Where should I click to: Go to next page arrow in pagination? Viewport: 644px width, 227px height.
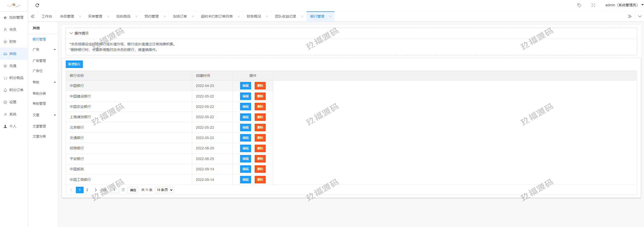pyautogui.click(x=96, y=190)
